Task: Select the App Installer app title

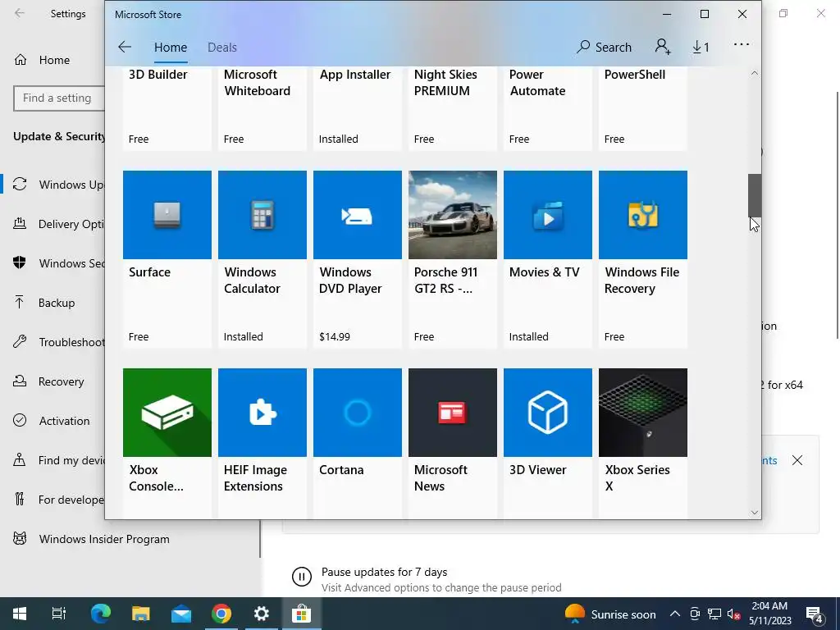Action: coord(354,75)
